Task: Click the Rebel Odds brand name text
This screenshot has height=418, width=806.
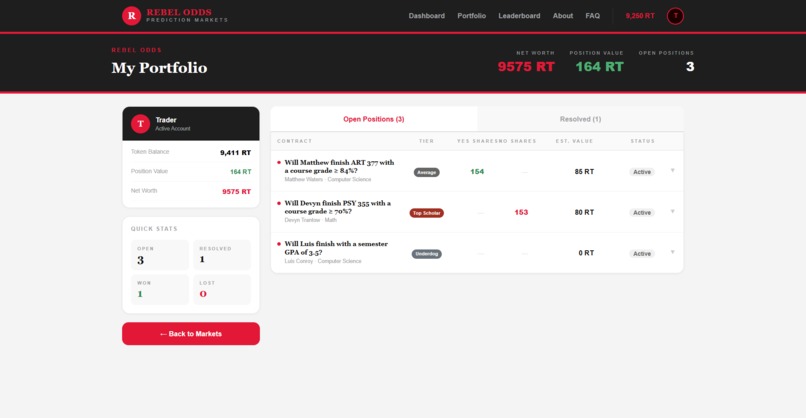Action: 179,12
